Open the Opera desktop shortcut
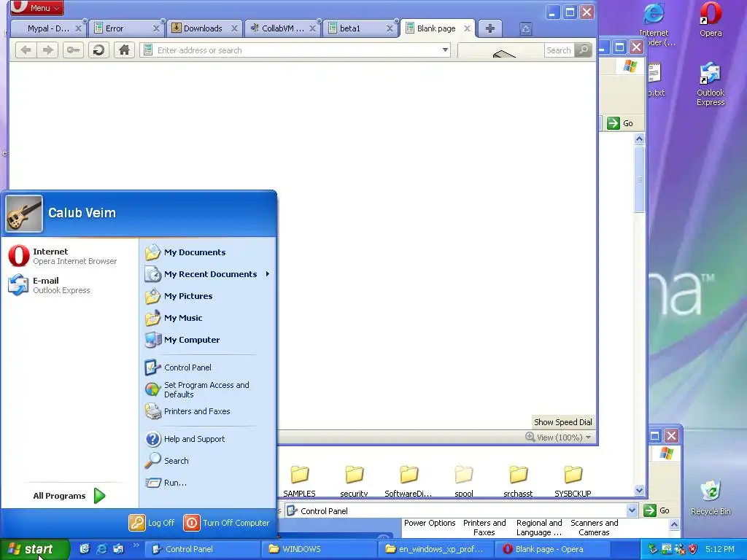747x560 pixels. (711, 20)
